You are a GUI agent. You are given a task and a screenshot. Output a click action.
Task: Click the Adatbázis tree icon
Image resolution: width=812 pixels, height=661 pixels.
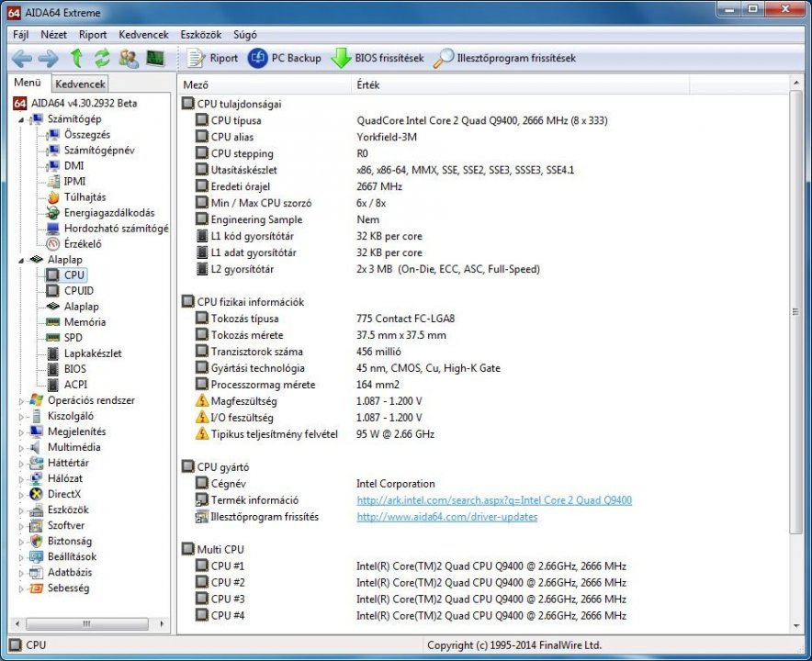tap(36, 573)
